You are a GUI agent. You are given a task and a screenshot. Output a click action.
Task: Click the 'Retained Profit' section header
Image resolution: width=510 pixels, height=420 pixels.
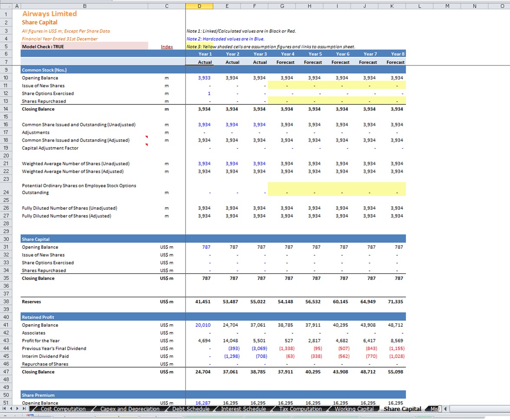click(x=38, y=317)
